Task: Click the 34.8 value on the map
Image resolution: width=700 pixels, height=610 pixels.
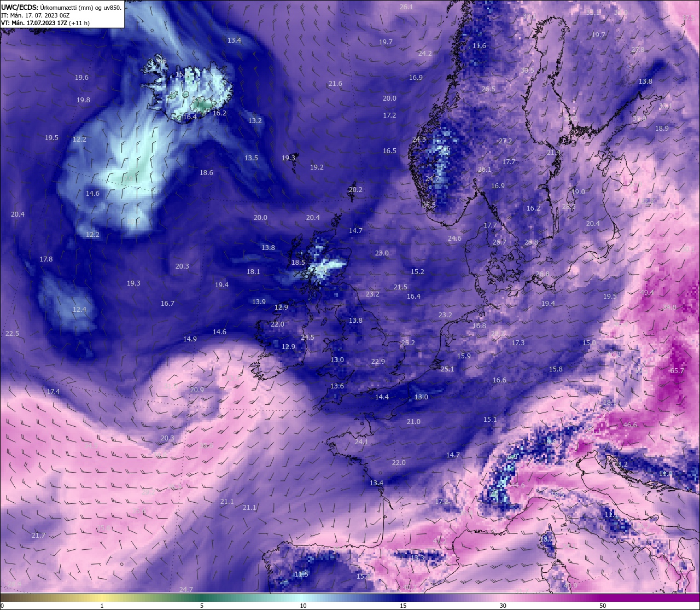Action: pyautogui.click(x=669, y=307)
